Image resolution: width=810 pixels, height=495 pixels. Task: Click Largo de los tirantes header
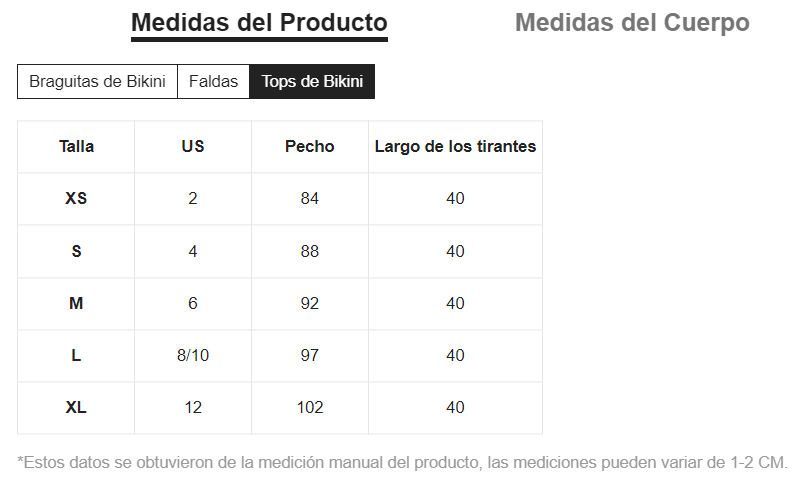455,146
